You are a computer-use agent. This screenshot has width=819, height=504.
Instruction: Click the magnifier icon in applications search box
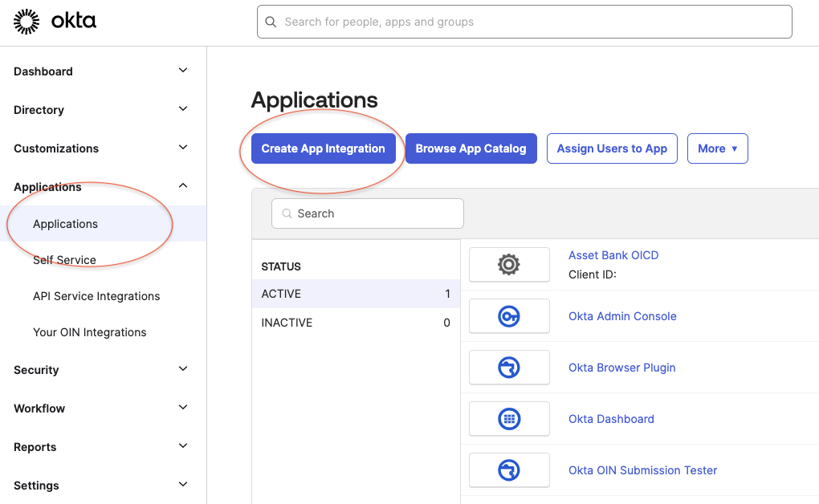tap(287, 213)
